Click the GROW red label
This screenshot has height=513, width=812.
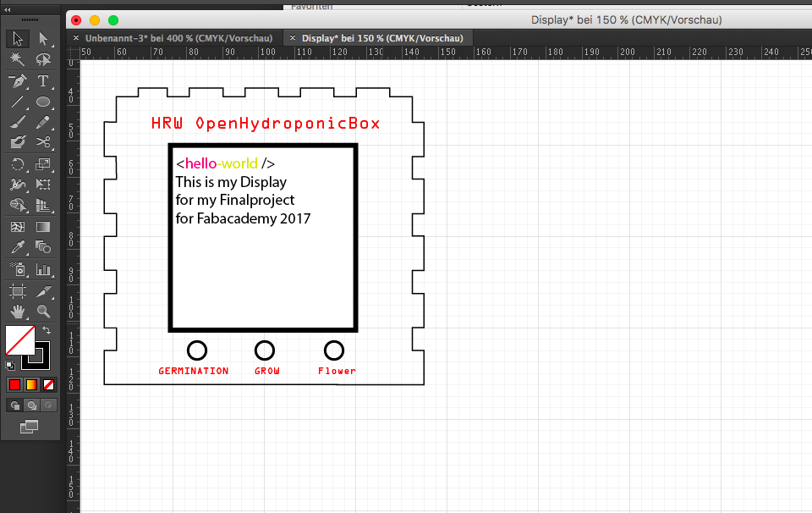[267, 371]
